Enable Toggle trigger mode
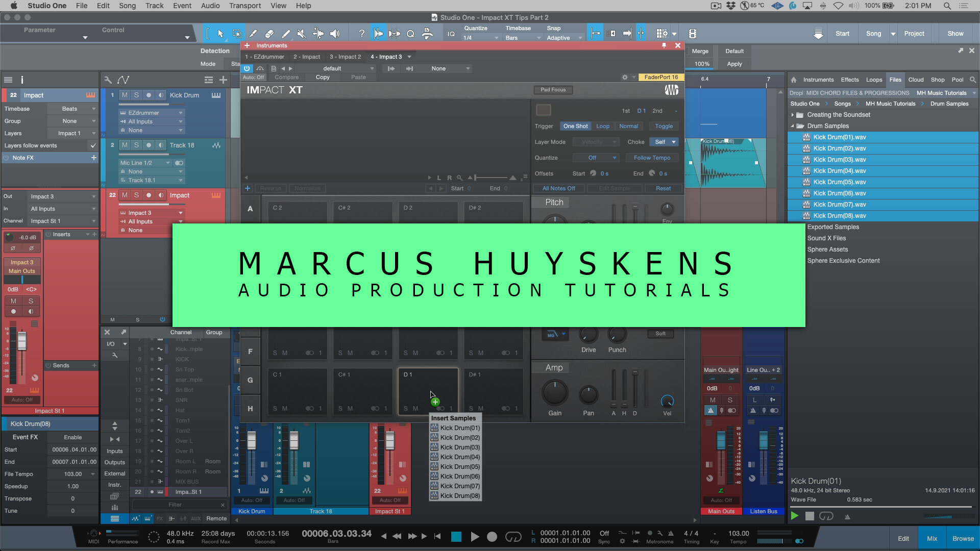 pos(664,126)
